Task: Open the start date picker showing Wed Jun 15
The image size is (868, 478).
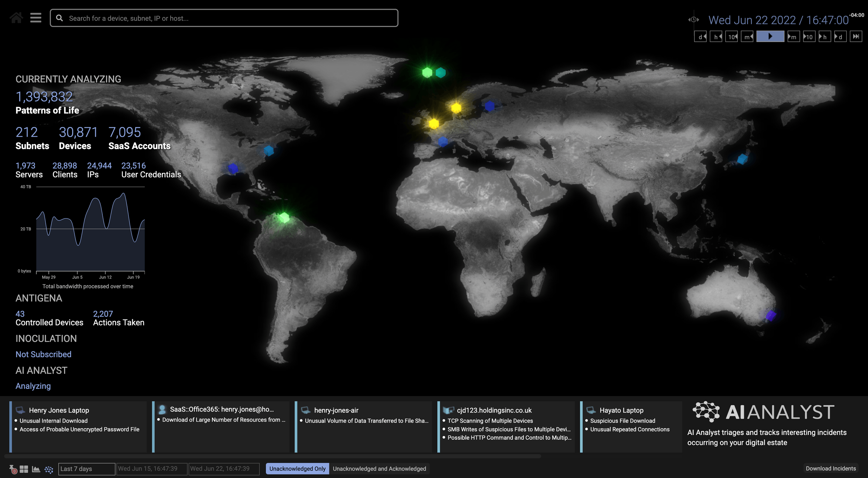Action: 152,469
